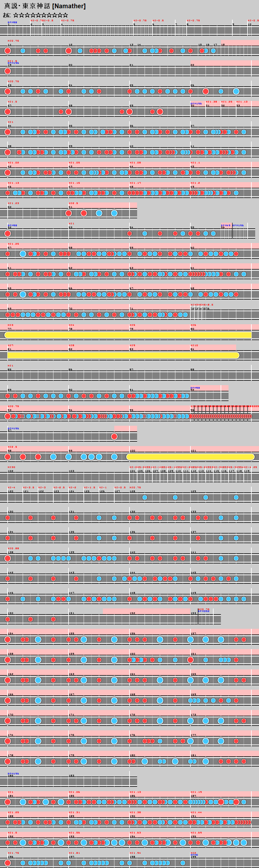Click the "HS30" scroll speed label
259x868 pixels.
11,467
